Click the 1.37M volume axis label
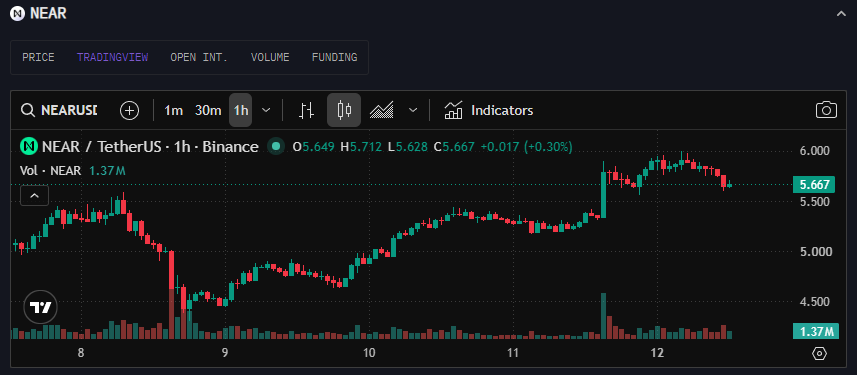 pyautogui.click(x=814, y=331)
